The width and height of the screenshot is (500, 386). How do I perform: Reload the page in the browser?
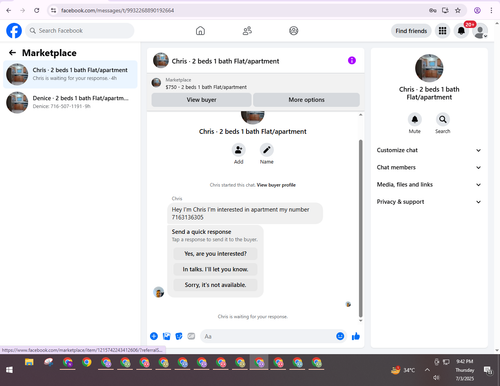click(x=37, y=10)
